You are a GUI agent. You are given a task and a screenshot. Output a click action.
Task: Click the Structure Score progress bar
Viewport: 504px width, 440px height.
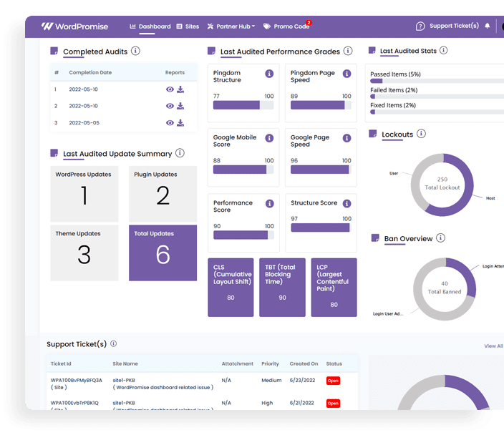click(321, 228)
